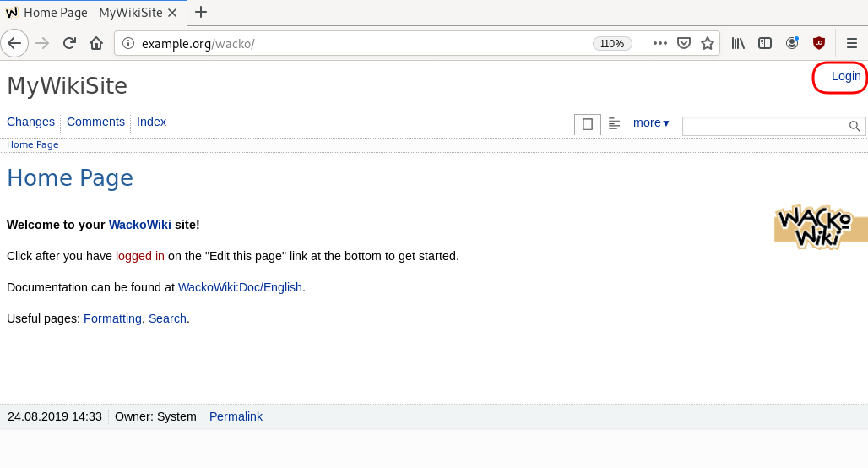Image resolution: width=868 pixels, height=468 pixels.
Task: Open the Formatting page link
Action: click(x=112, y=318)
